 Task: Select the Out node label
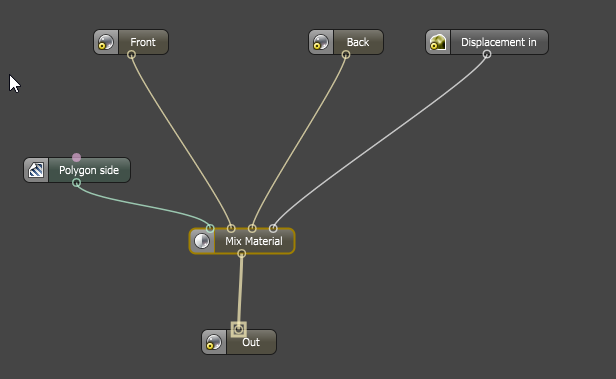[251, 342]
